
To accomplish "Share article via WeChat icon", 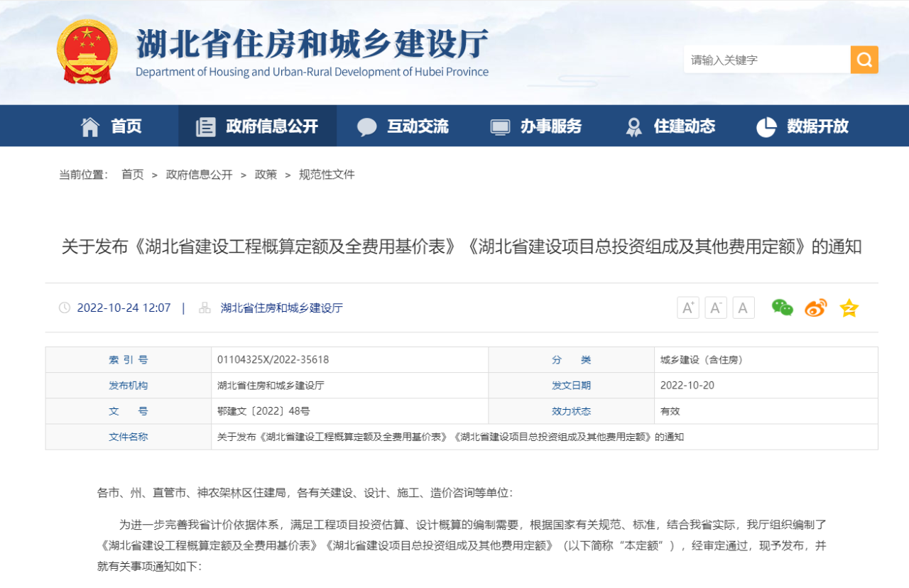I will (782, 307).
